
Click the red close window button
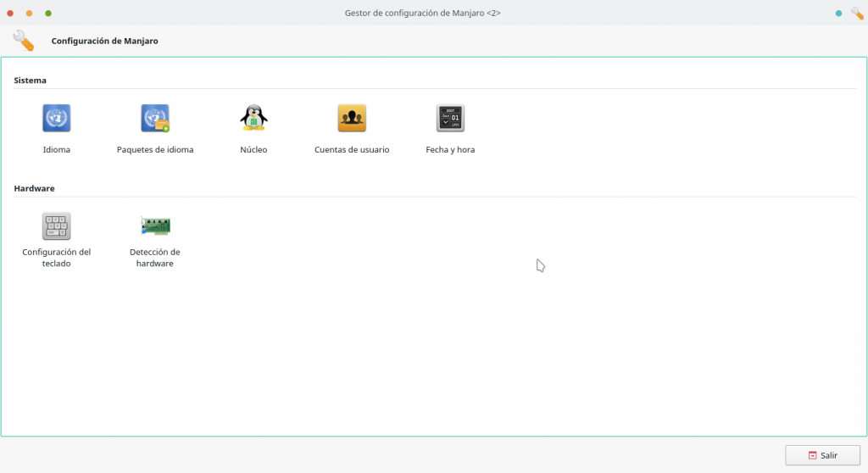tap(10, 14)
